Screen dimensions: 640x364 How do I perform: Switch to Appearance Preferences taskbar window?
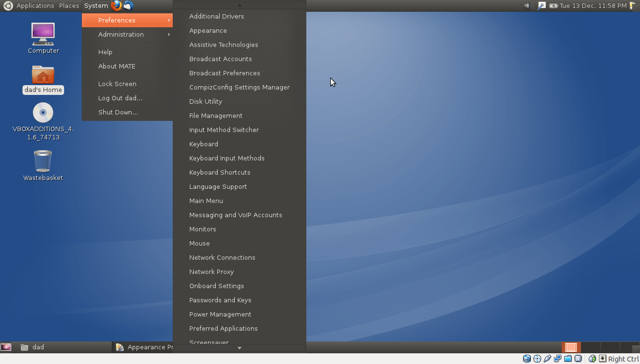point(143,347)
